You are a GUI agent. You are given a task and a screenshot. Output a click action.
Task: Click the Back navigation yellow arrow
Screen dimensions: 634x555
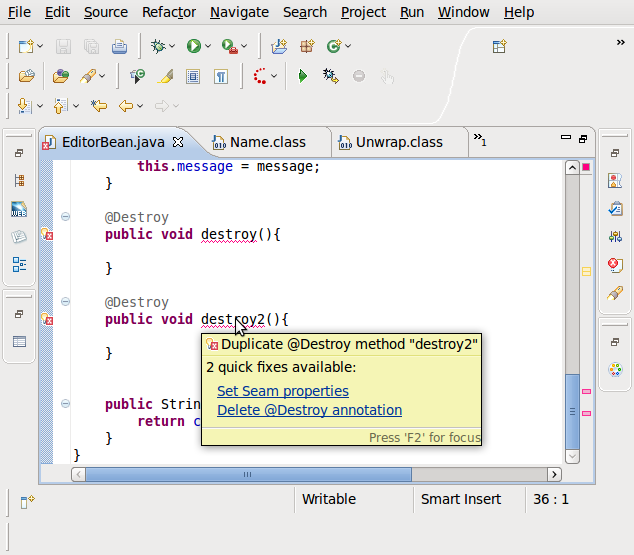126,106
